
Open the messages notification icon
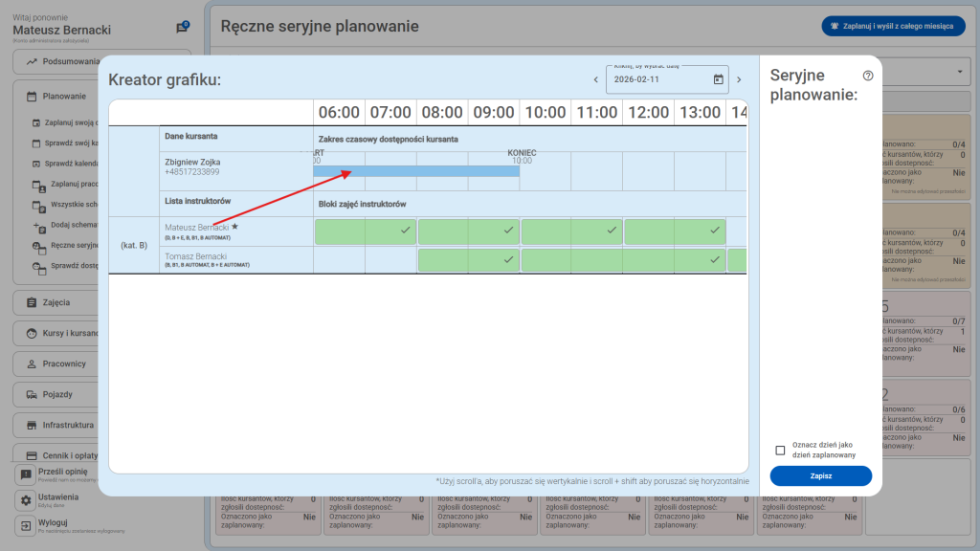[x=182, y=28]
